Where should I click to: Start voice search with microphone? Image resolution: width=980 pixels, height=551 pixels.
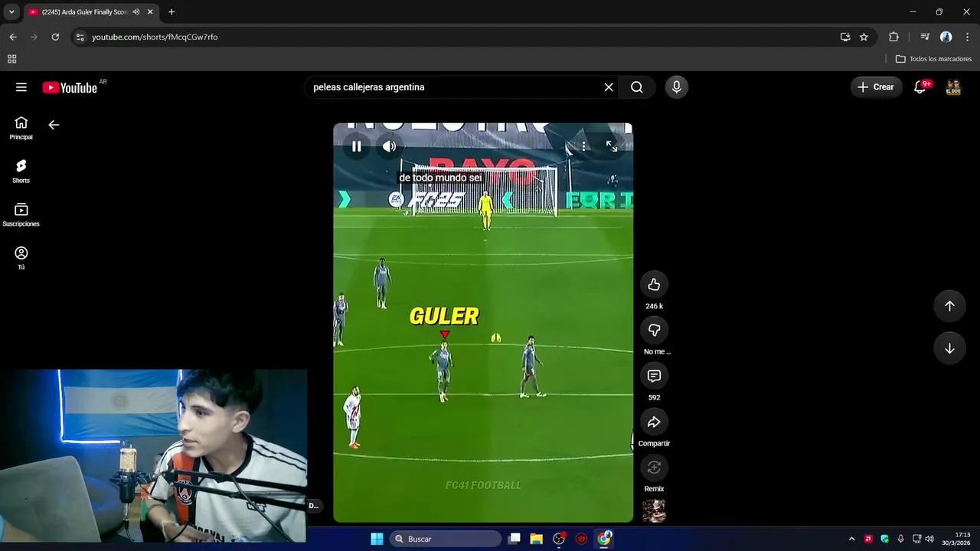pyautogui.click(x=676, y=87)
